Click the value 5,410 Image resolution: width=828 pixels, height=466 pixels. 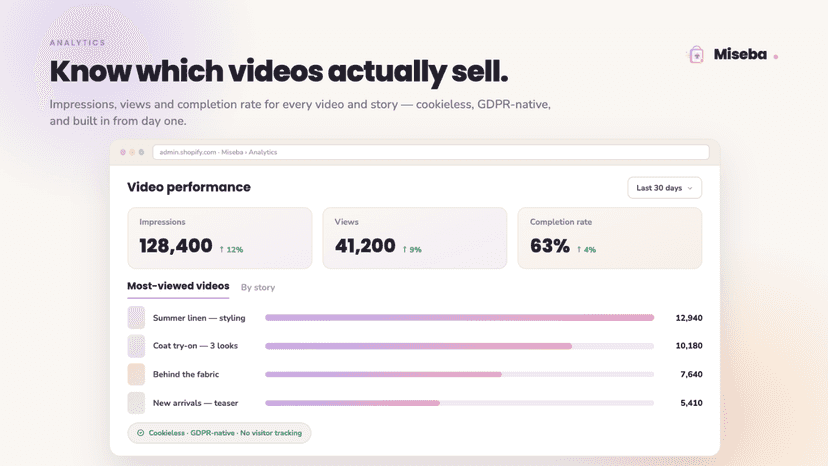click(691, 403)
